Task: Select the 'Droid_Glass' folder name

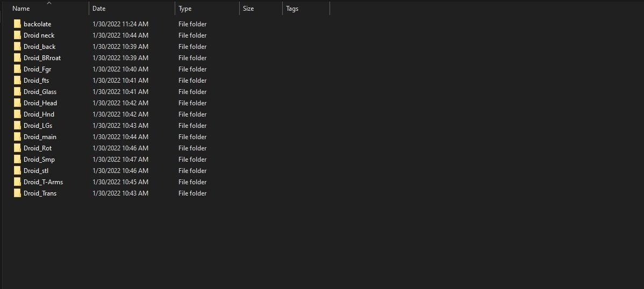Action: pos(40,92)
